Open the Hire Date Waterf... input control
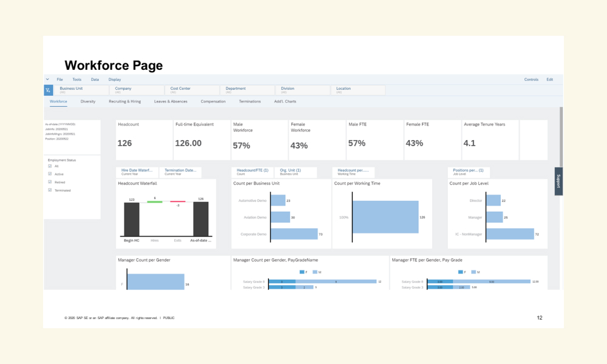The image size is (607, 364). [x=137, y=172]
